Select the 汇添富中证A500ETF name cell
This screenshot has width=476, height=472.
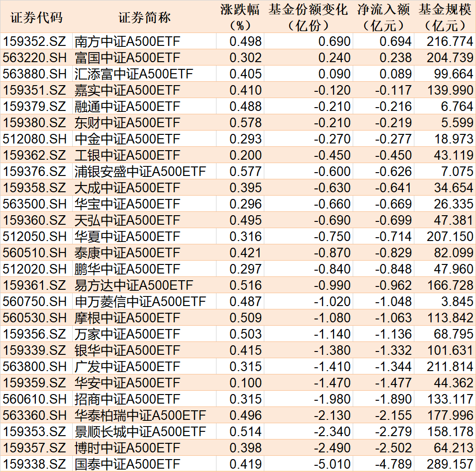tap(144, 74)
